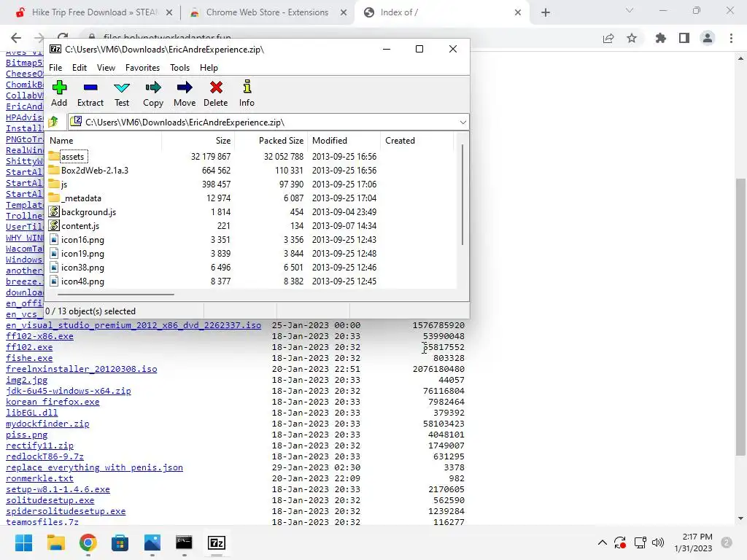Open the Info toolbar icon

click(x=247, y=87)
